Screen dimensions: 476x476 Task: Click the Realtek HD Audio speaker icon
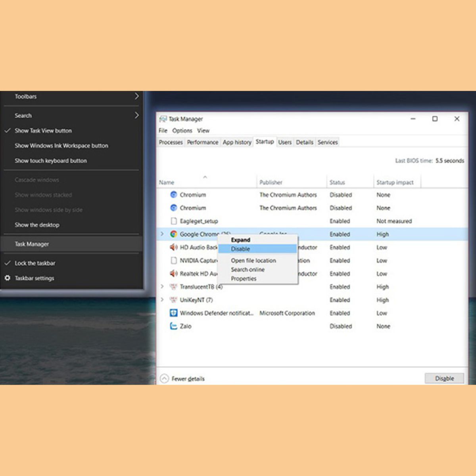173,274
